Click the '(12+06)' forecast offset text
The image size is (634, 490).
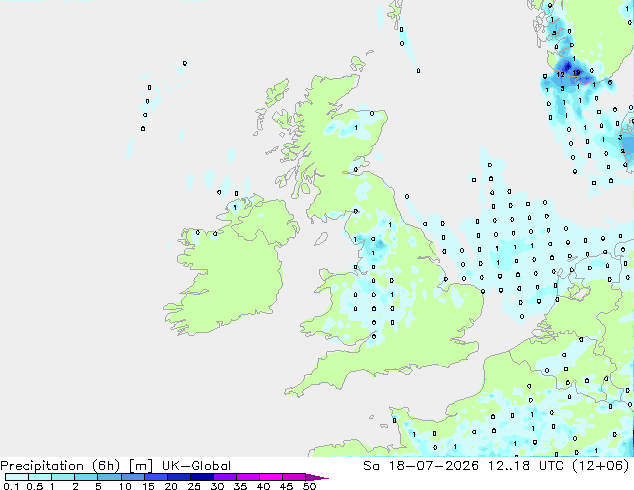point(601,466)
